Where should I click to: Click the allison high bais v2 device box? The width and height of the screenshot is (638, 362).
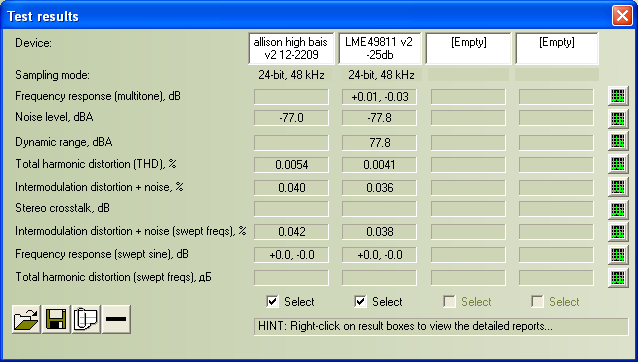(291, 48)
